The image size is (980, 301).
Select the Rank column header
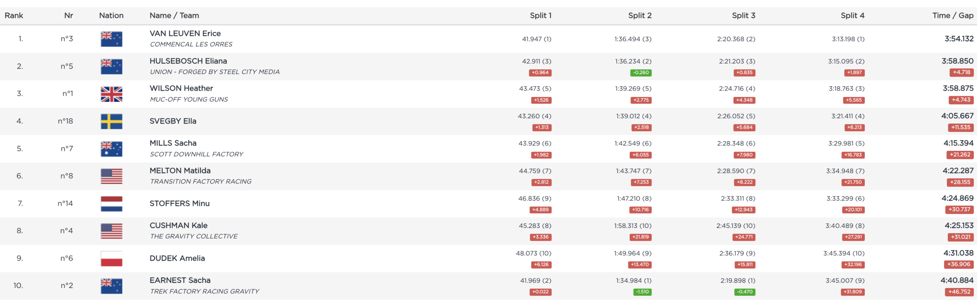click(x=14, y=16)
